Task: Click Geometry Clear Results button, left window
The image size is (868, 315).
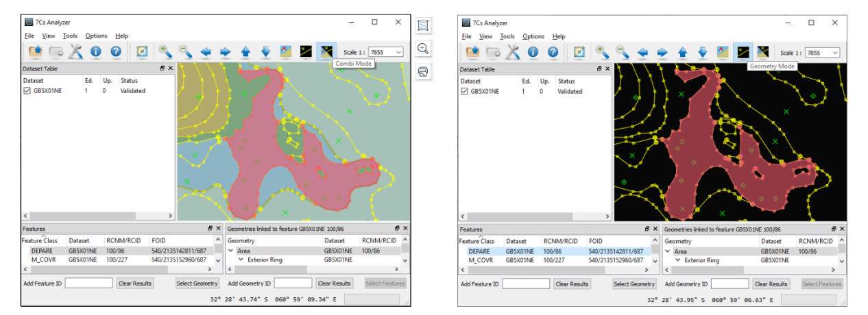Action: [335, 283]
